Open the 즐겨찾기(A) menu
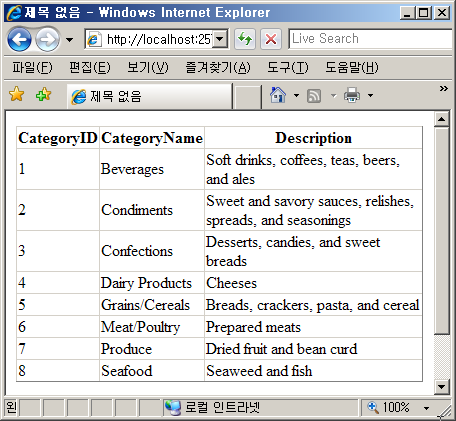 click(x=218, y=68)
